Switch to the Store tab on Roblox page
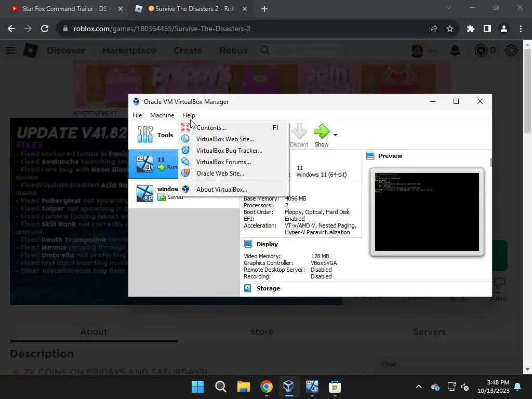The height and width of the screenshot is (399, 532). tap(261, 331)
